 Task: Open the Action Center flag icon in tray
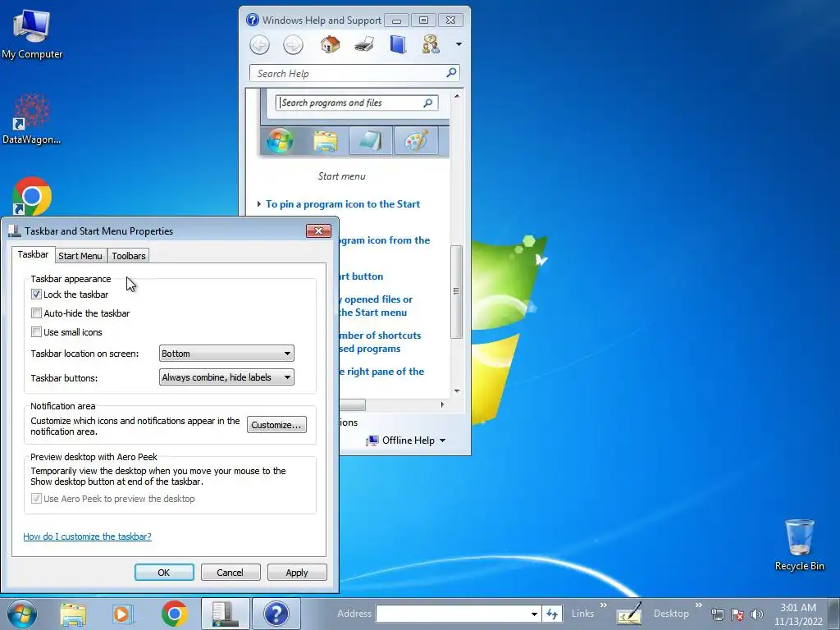pos(737,614)
